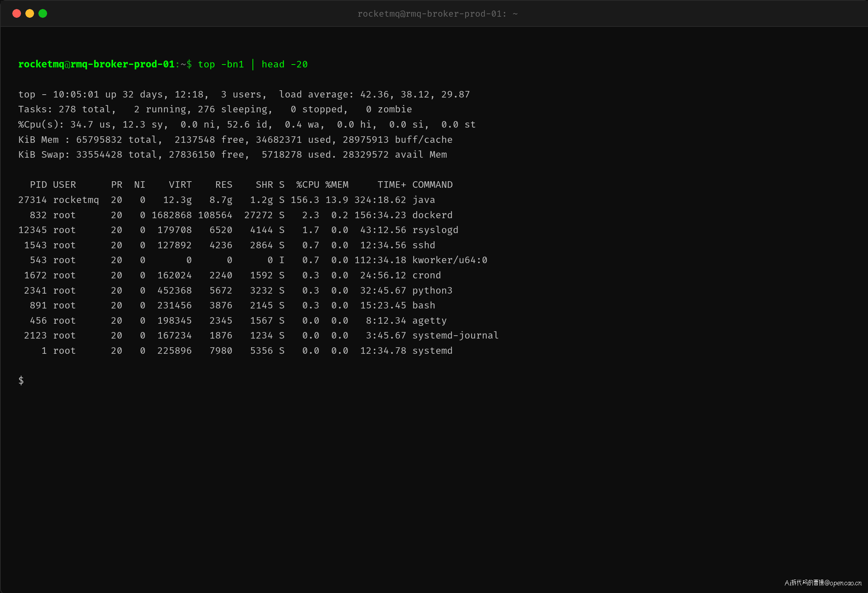Screen dimensions: 868x593
Task: Click the 13.9 memory percentage value
Action: 337,200
